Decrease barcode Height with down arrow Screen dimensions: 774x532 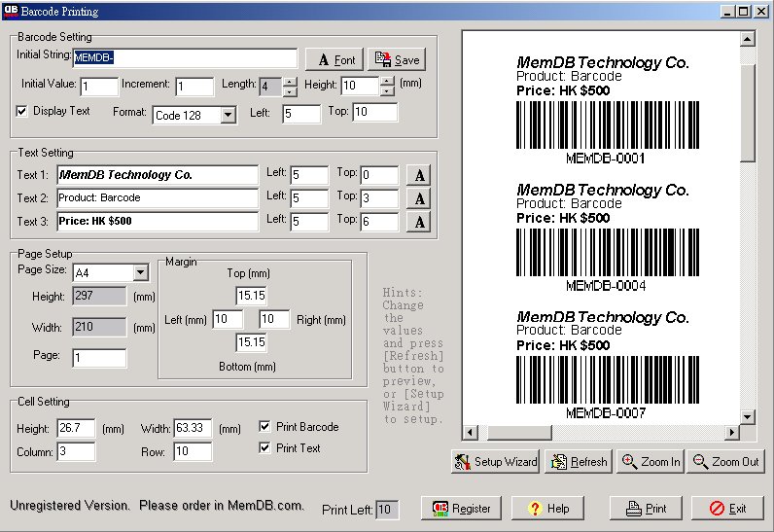tap(388, 90)
